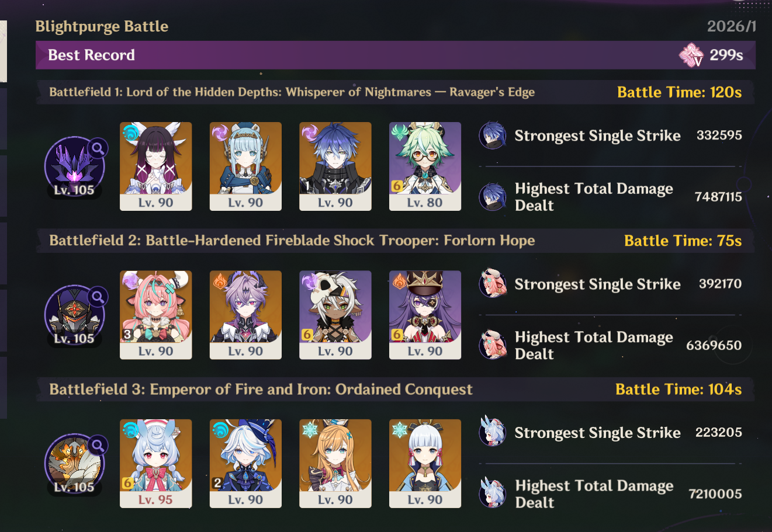Select the bunny-eared avatar beside 223205

[493, 432]
